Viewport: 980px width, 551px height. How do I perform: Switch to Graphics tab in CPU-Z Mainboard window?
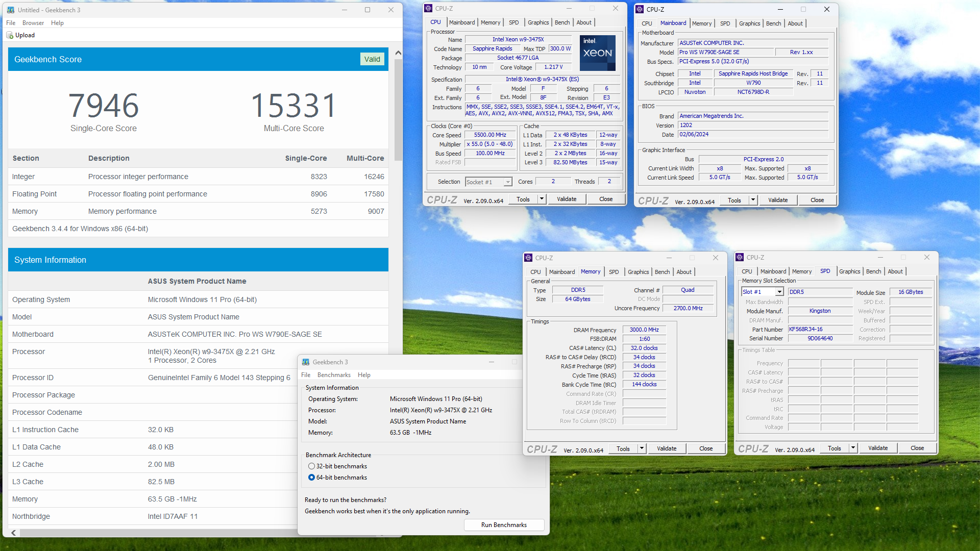tap(749, 23)
